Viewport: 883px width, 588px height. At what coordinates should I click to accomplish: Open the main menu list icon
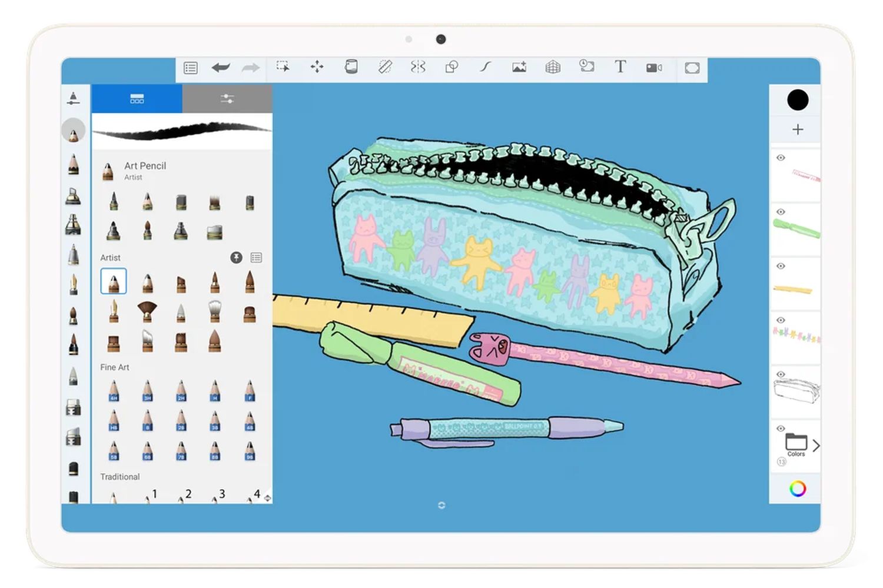point(191,68)
